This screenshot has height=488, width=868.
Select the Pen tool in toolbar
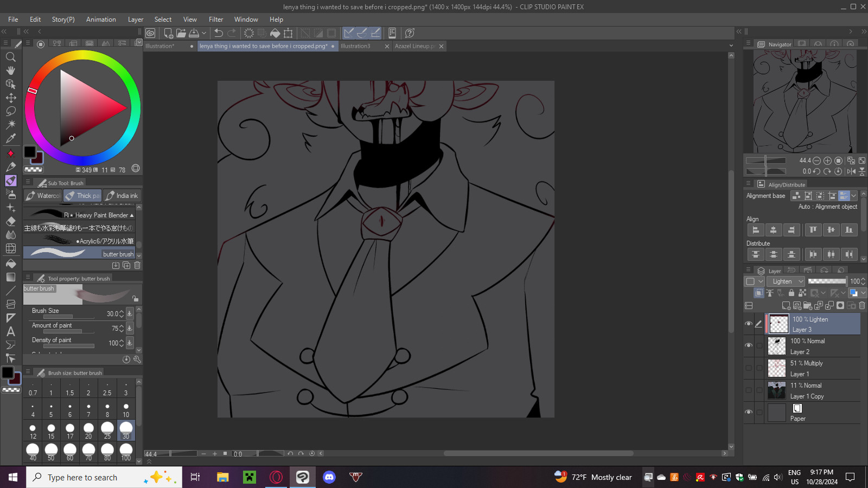click(x=10, y=167)
